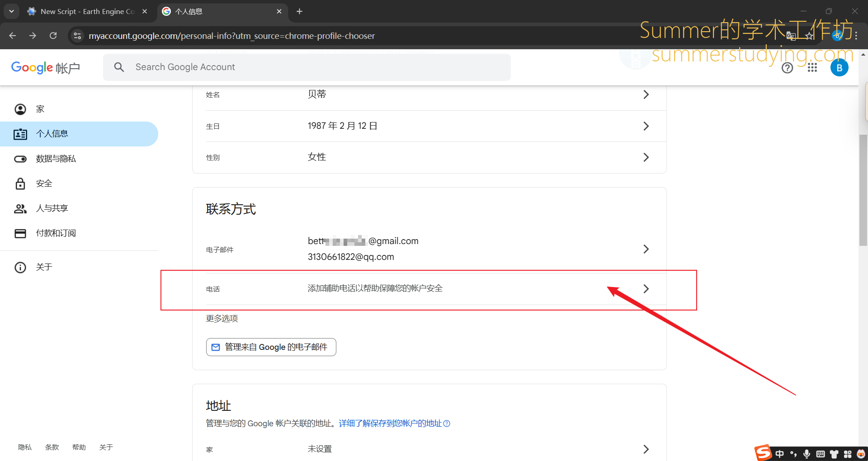Click the search magnifier icon
The image size is (868, 461).
click(x=119, y=67)
